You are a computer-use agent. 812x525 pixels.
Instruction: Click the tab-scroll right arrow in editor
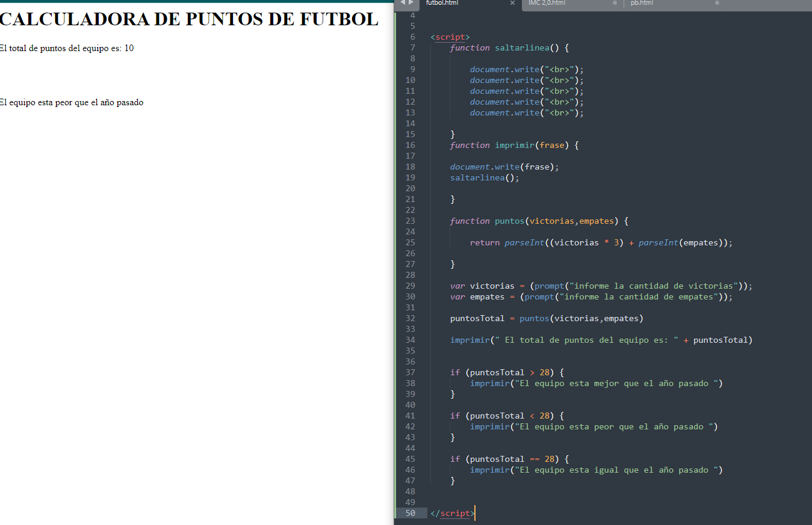tap(411, 3)
